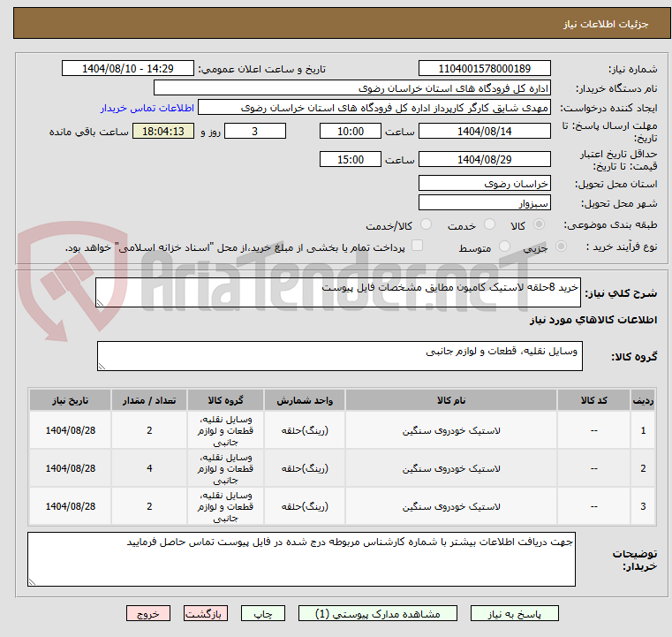The image size is (672, 637).
Task: Select the کالا radio button
Action: (540, 224)
